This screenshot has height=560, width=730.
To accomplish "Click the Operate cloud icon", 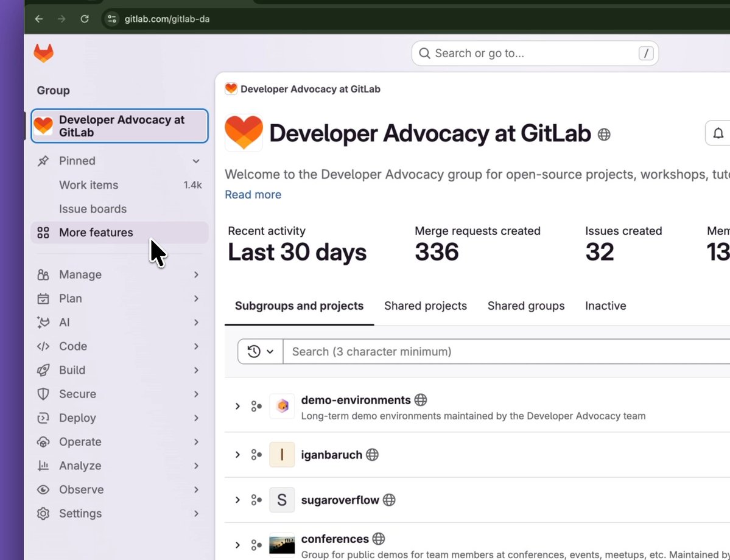I will click(43, 442).
